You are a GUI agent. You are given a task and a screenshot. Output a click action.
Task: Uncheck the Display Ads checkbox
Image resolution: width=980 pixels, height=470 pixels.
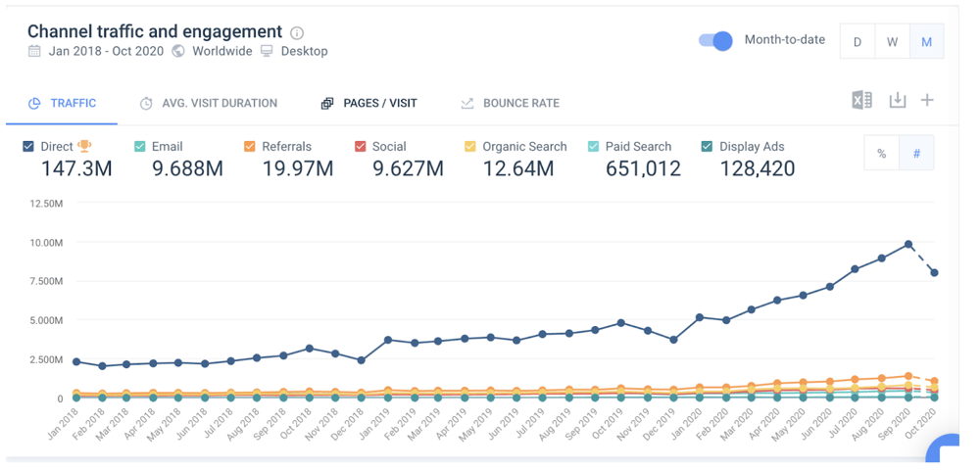707,147
